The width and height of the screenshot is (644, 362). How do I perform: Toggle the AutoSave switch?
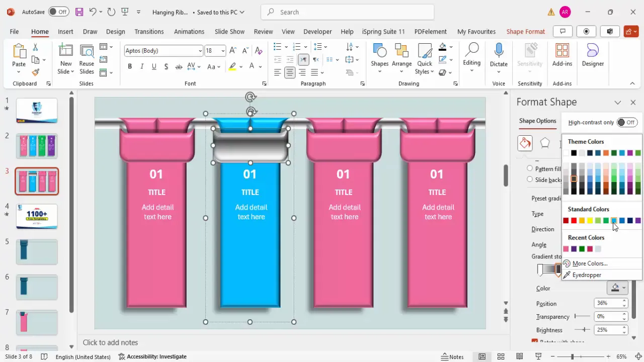59,12
